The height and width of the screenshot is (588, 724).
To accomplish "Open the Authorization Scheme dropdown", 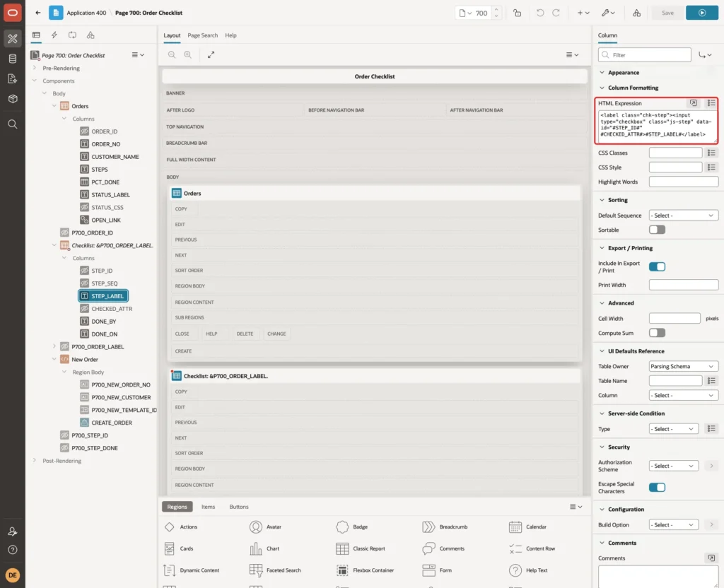I will coord(673,466).
